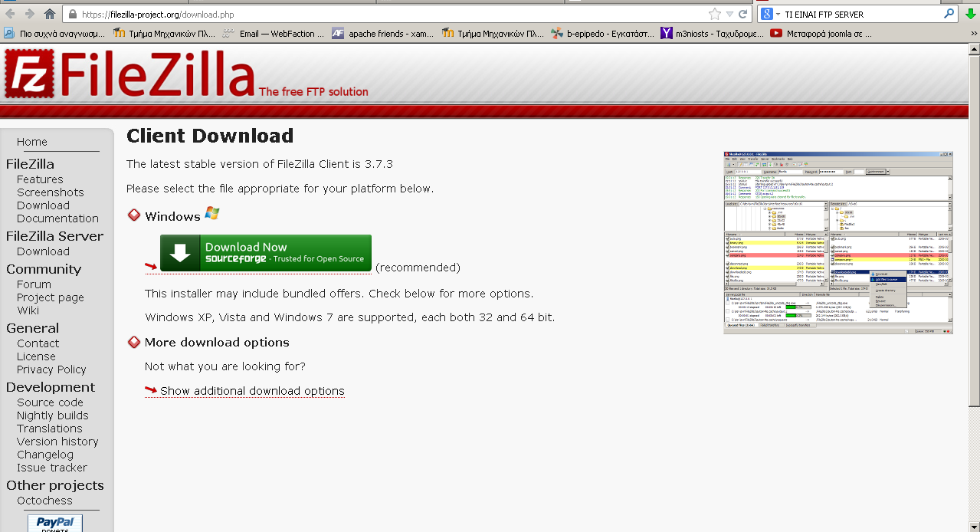Click the '(recommended)' text
The image size is (980, 532).
pyautogui.click(x=418, y=268)
